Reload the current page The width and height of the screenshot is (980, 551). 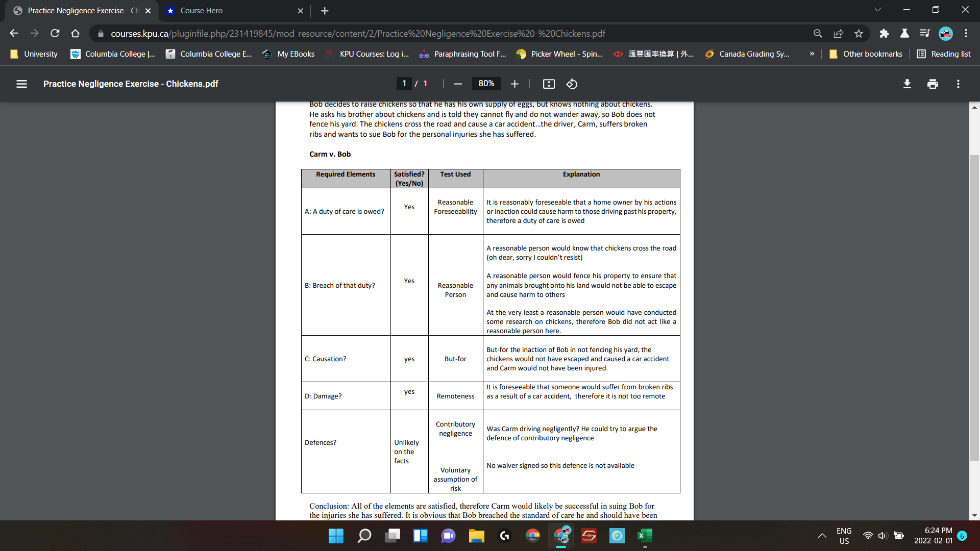[x=55, y=33]
